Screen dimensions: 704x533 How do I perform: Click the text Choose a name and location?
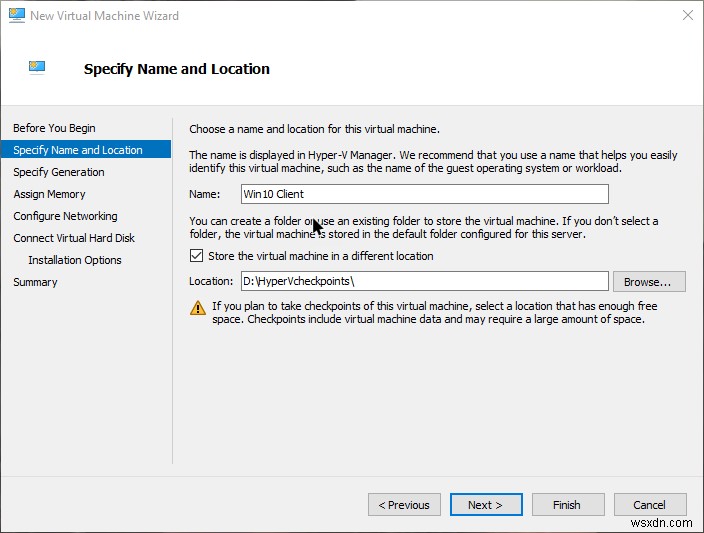pyautogui.click(x=315, y=129)
